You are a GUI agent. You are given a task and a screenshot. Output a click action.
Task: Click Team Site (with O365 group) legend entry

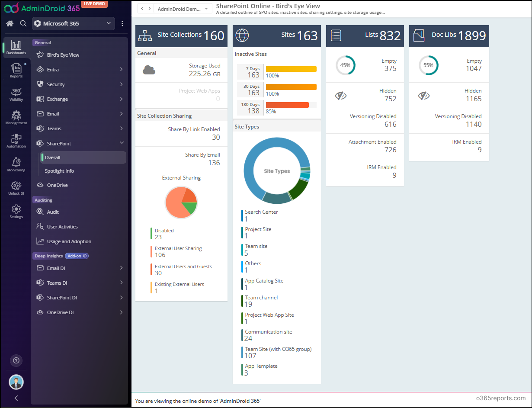point(277,352)
